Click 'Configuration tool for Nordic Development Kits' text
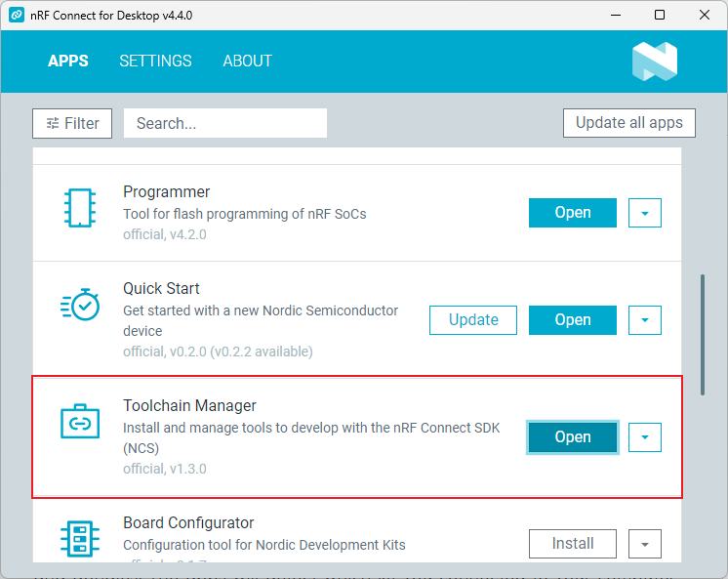This screenshot has height=579, width=728. [264, 545]
